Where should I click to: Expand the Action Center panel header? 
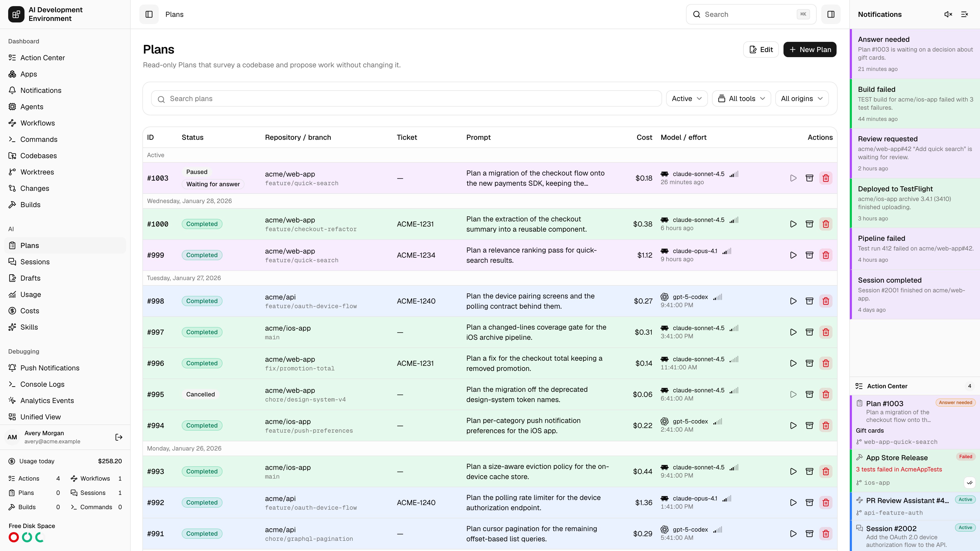[x=915, y=386]
